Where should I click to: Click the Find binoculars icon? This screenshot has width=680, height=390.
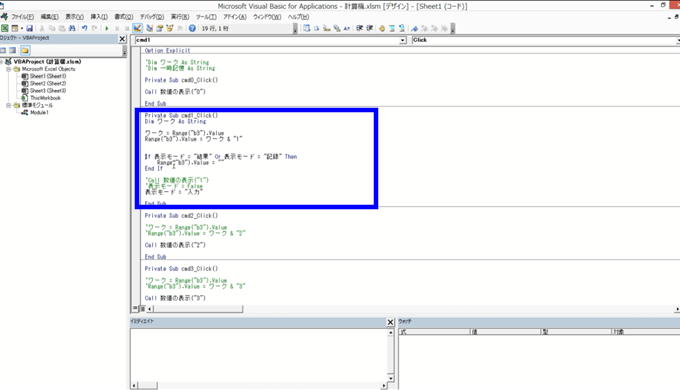pyautogui.click(x=72, y=28)
